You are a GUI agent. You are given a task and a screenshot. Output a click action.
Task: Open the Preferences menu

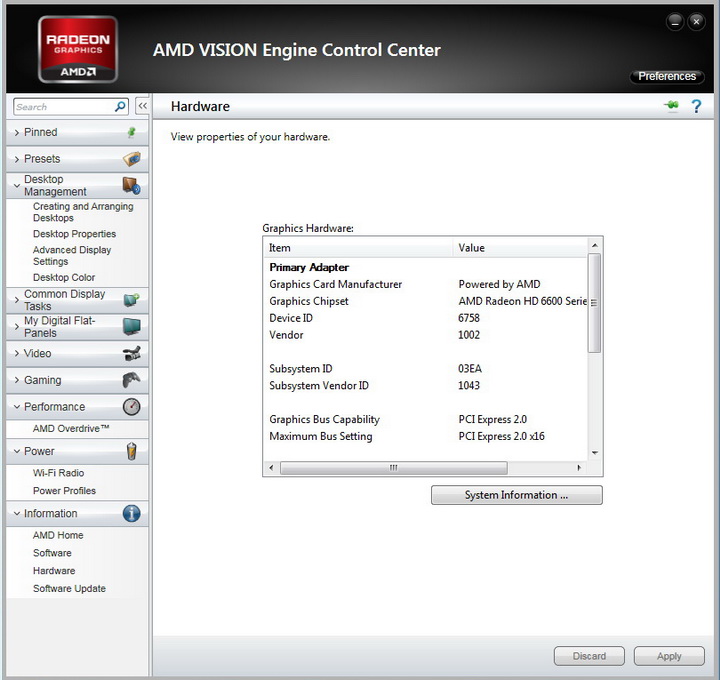667,76
